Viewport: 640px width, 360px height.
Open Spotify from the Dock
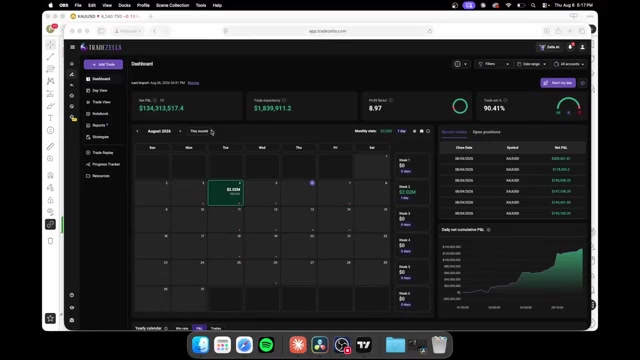pos(266,345)
